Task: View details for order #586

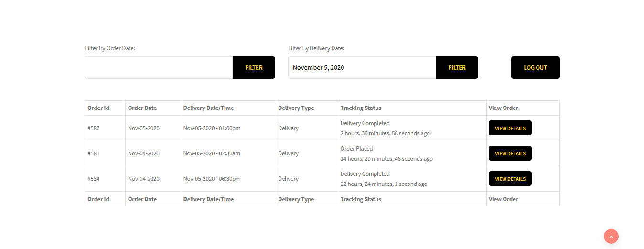Action: [510, 153]
